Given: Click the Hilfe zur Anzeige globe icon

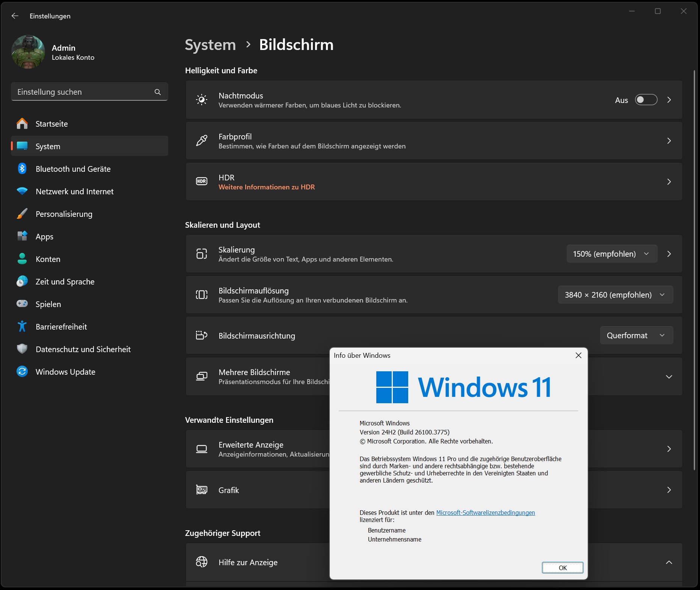Looking at the screenshot, I should [202, 562].
